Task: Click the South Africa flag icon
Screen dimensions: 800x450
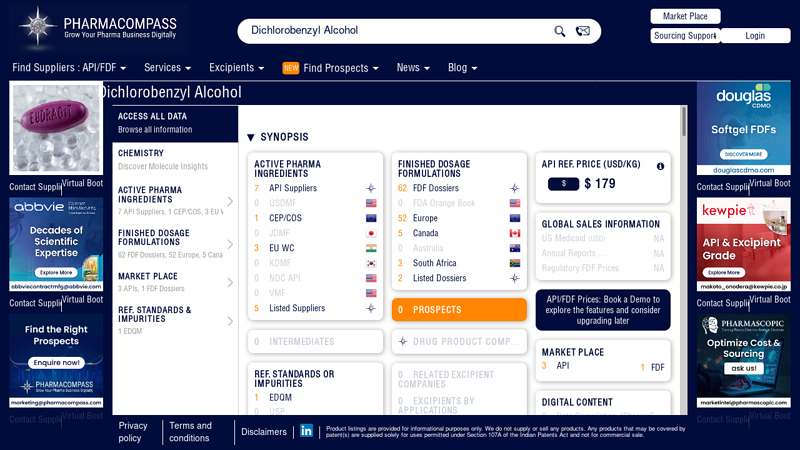Action: 515,263
